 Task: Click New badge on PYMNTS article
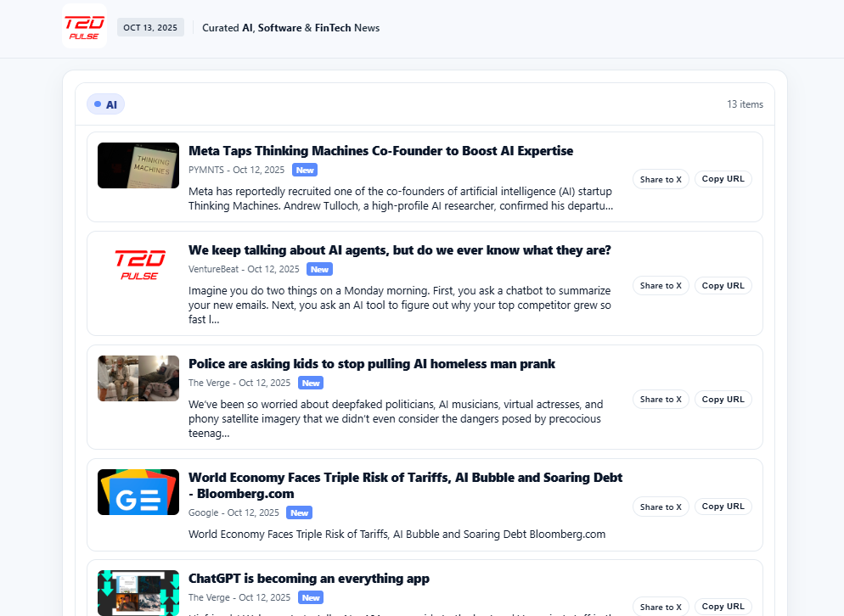[305, 170]
